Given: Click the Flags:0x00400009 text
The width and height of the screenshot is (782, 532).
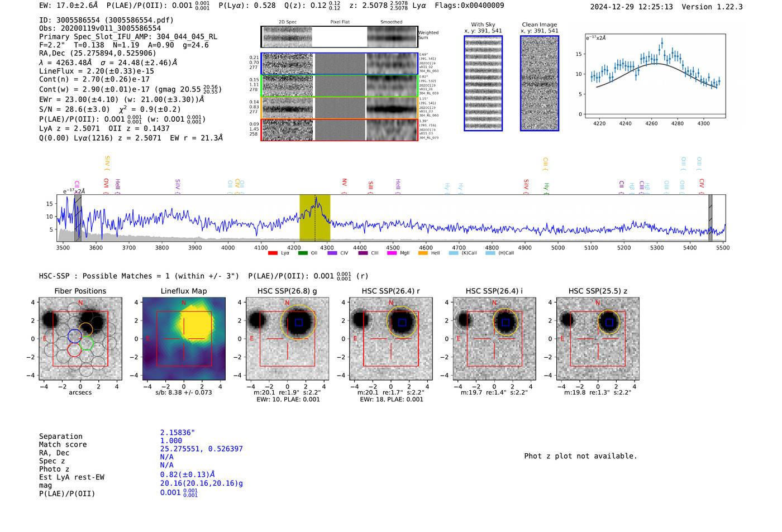Looking at the screenshot, I should click(x=469, y=6).
